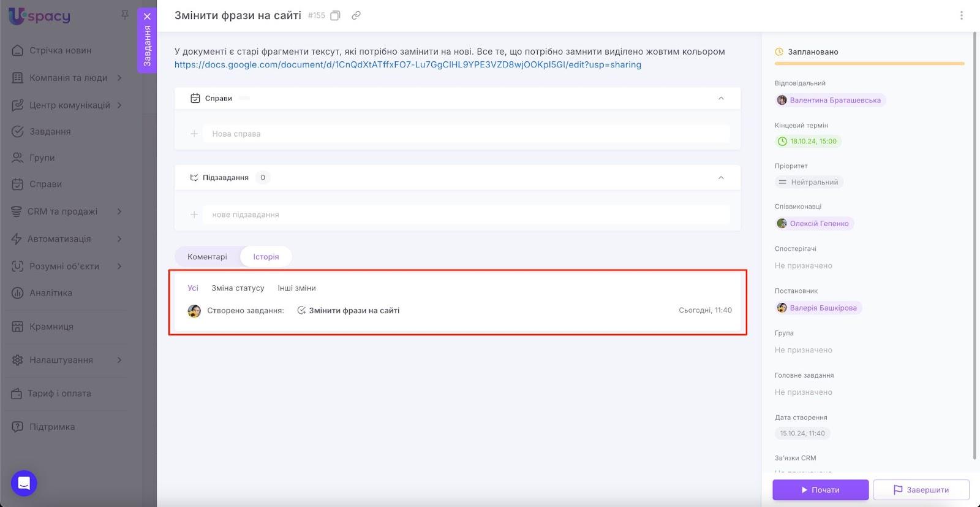Click the plus icon for нове підзавдання
Viewport: 980px width, 507px height.
click(x=194, y=215)
